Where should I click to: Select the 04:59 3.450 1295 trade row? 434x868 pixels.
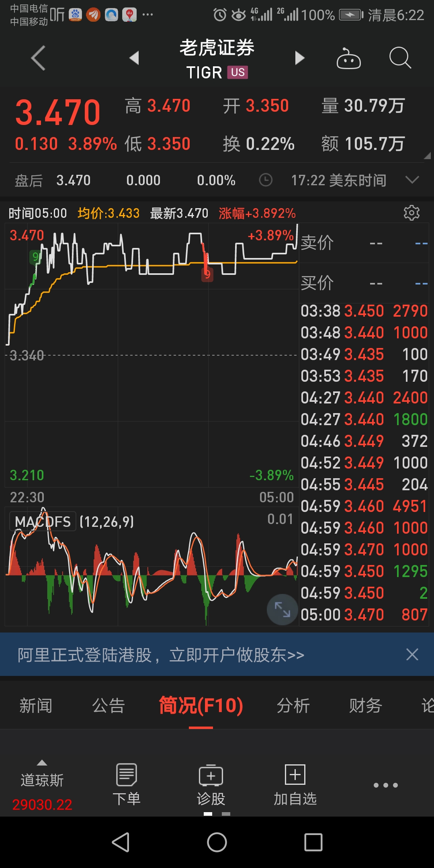(x=364, y=571)
